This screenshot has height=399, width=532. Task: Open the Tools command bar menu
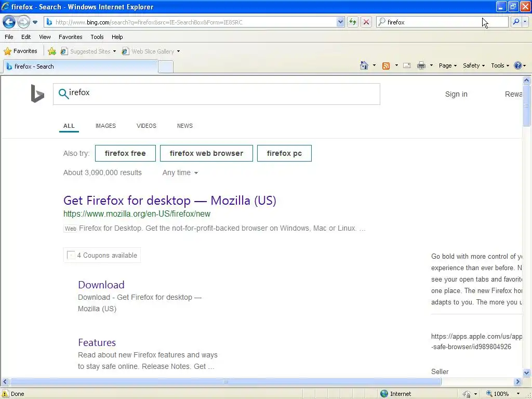pyautogui.click(x=500, y=65)
